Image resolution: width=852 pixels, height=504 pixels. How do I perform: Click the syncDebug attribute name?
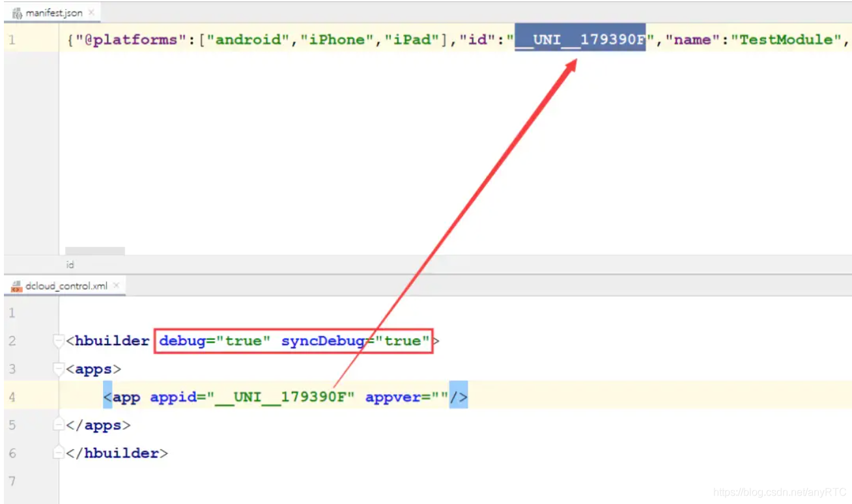322,341
